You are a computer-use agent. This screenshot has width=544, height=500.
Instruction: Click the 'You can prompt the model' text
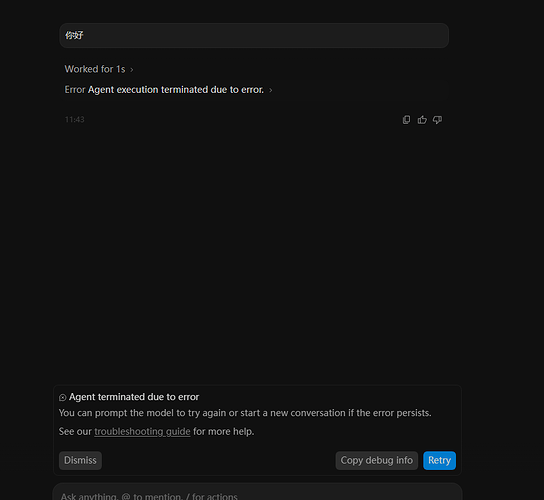coord(245,413)
